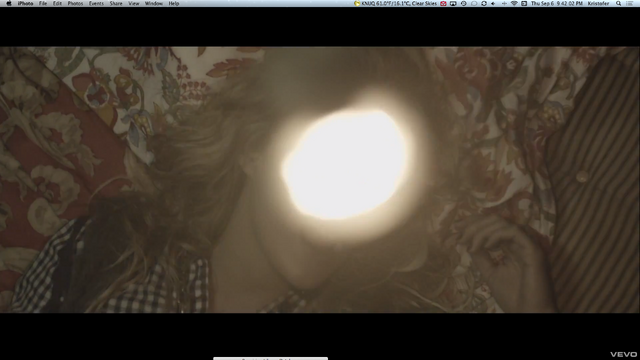Open the Photos menu
This screenshot has width=640, height=360.
click(75, 3)
